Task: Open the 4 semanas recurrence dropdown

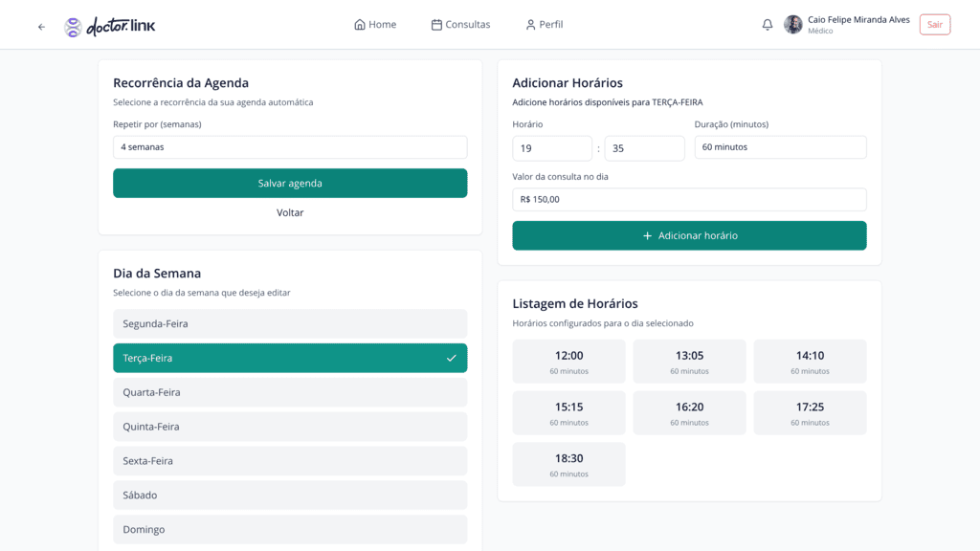Action: 290,147
